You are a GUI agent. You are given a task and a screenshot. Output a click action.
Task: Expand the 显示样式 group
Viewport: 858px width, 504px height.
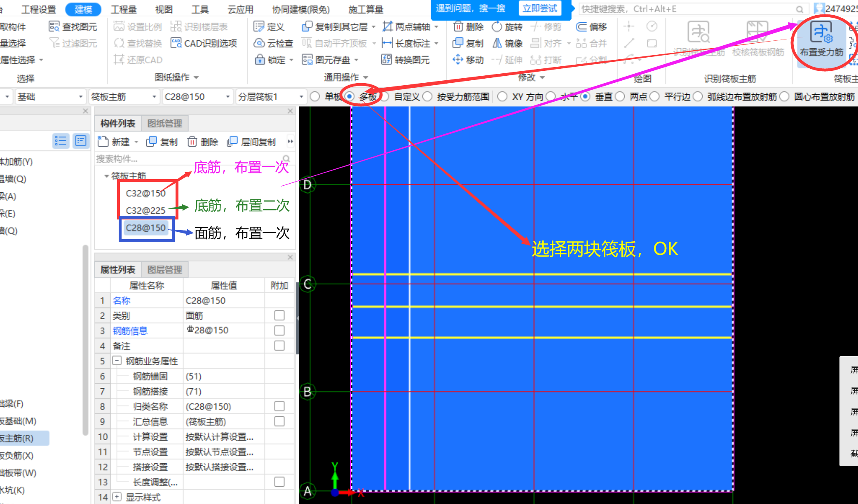(x=117, y=497)
